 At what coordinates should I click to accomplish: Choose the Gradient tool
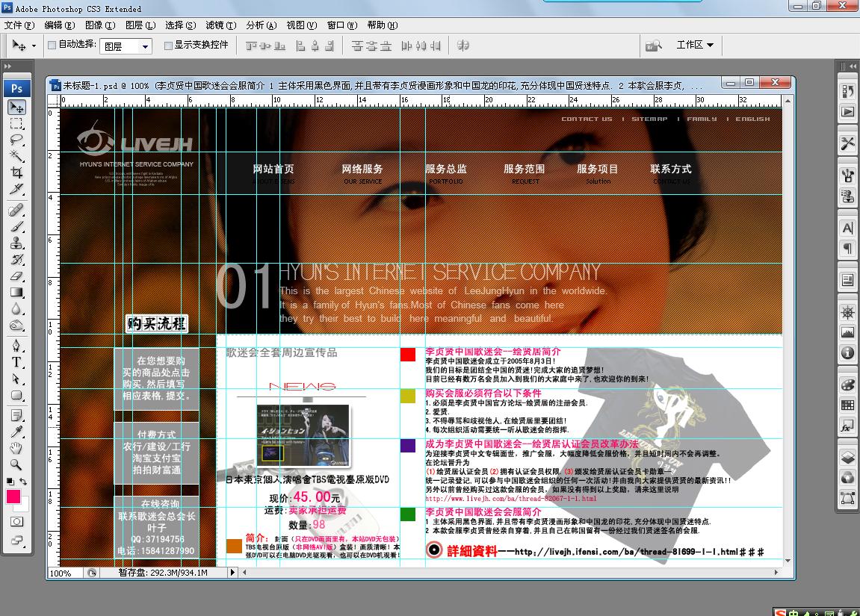point(16,293)
